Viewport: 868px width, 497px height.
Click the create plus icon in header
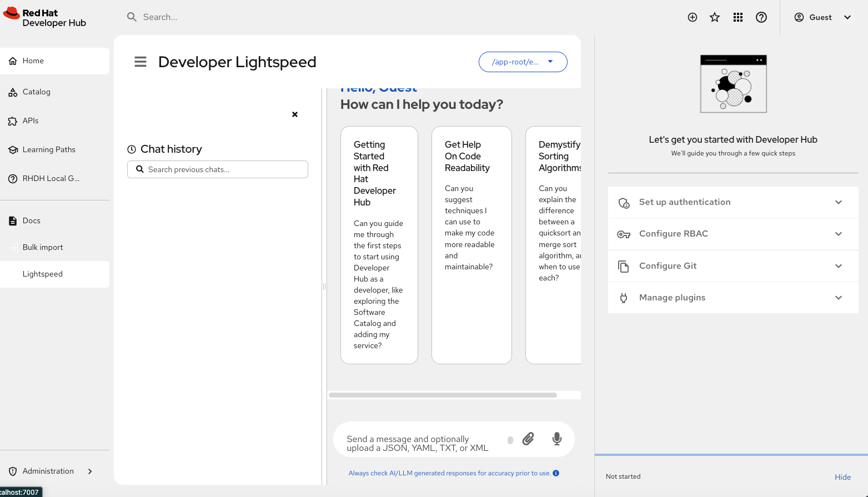[x=693, y=17]
